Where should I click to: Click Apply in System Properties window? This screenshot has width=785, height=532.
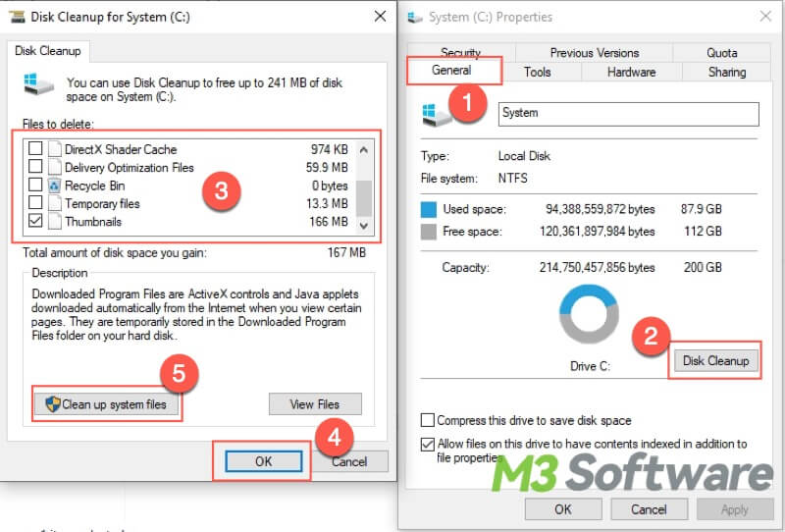(735, 509)
